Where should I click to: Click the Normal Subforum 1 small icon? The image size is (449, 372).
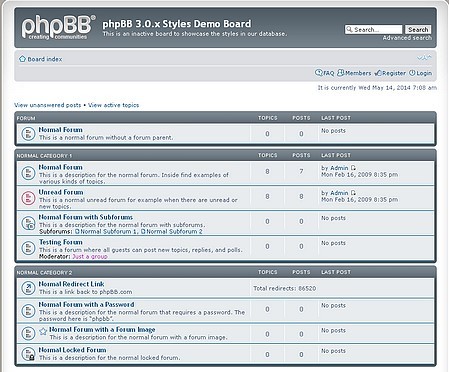pyautogui.click(x=77, y=231)
